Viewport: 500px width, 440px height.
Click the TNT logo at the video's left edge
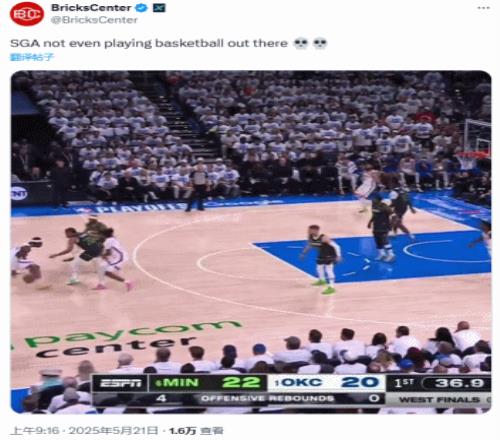pos(19,193)
